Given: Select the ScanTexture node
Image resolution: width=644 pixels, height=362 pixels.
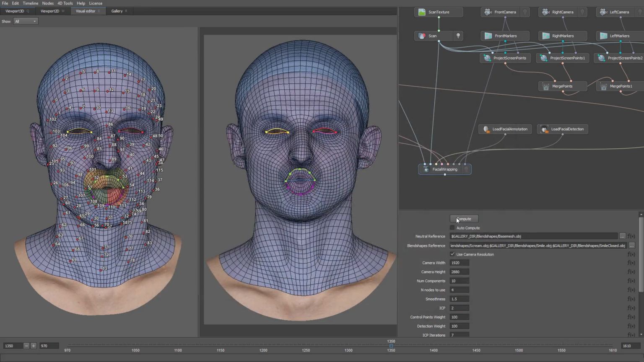Looking at the screenshot, I should point(439,12).
